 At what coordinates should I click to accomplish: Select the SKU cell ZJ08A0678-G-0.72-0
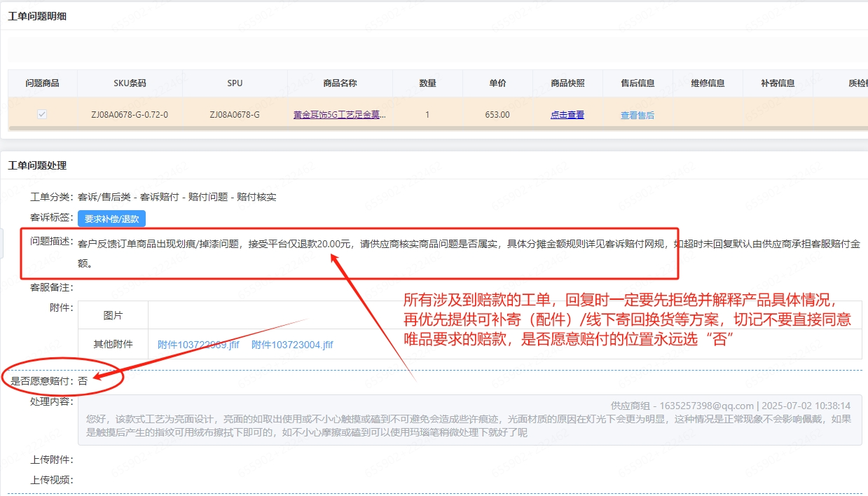[130, 114]
